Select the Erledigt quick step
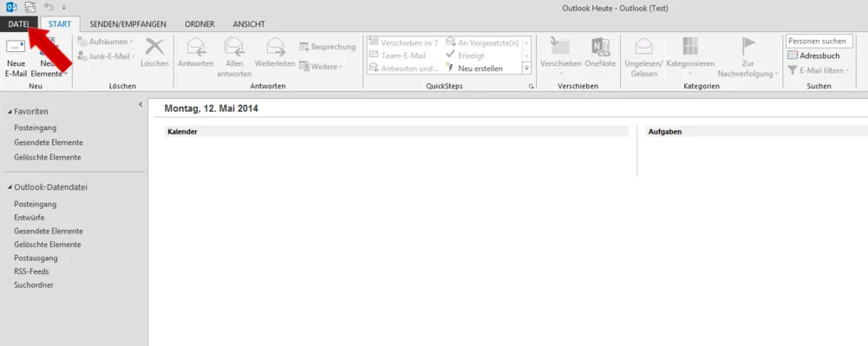 [x=465, y=55]
